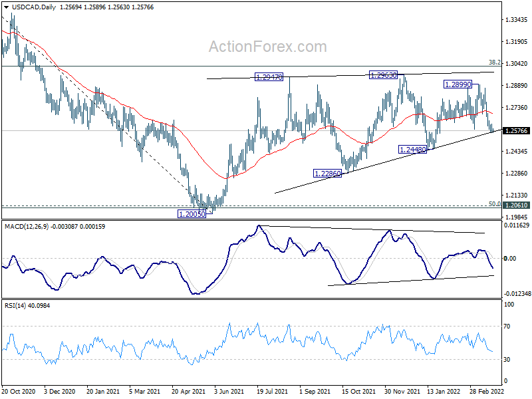The width and height of the screenshot is (532, 399).
Task: Select the 1.28990 price label
Action: [x=458, y=84]
